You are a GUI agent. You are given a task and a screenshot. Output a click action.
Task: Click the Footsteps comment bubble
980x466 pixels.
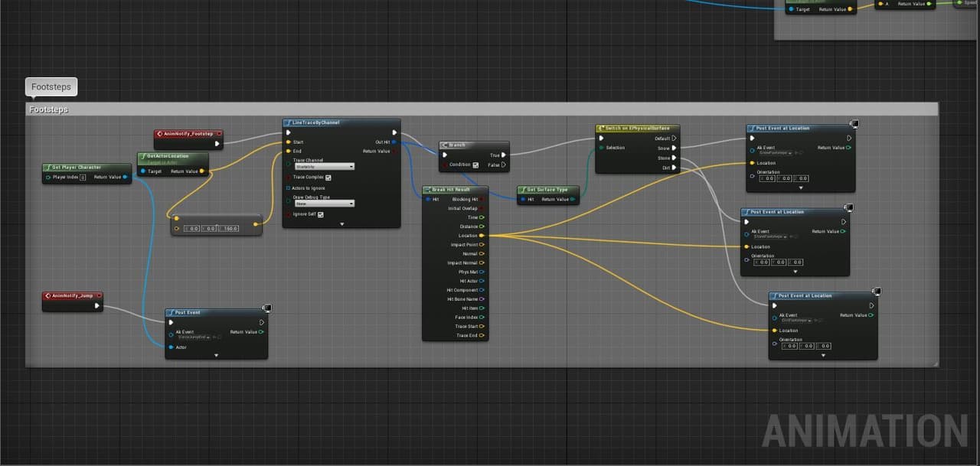pyautogui.click(x=51, y=87)
